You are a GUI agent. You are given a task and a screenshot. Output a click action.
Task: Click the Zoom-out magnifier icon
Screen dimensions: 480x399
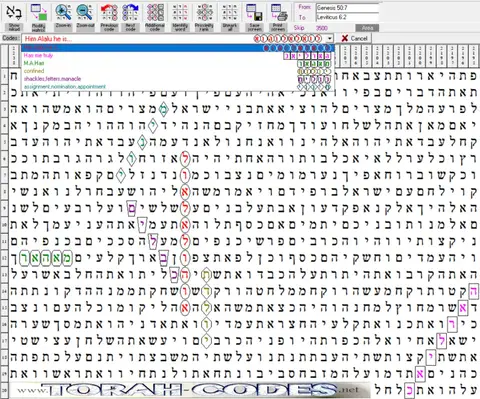tap(85, 12)
